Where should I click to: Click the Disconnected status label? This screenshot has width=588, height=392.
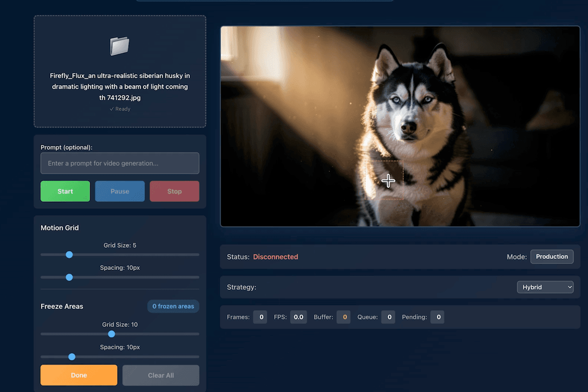click(275, 257)
